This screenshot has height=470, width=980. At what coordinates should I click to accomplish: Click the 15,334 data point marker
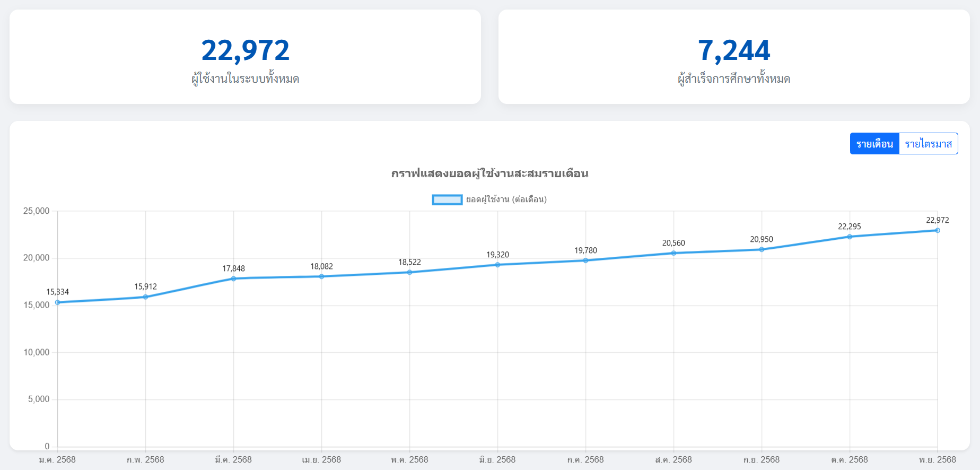[58, 302]
